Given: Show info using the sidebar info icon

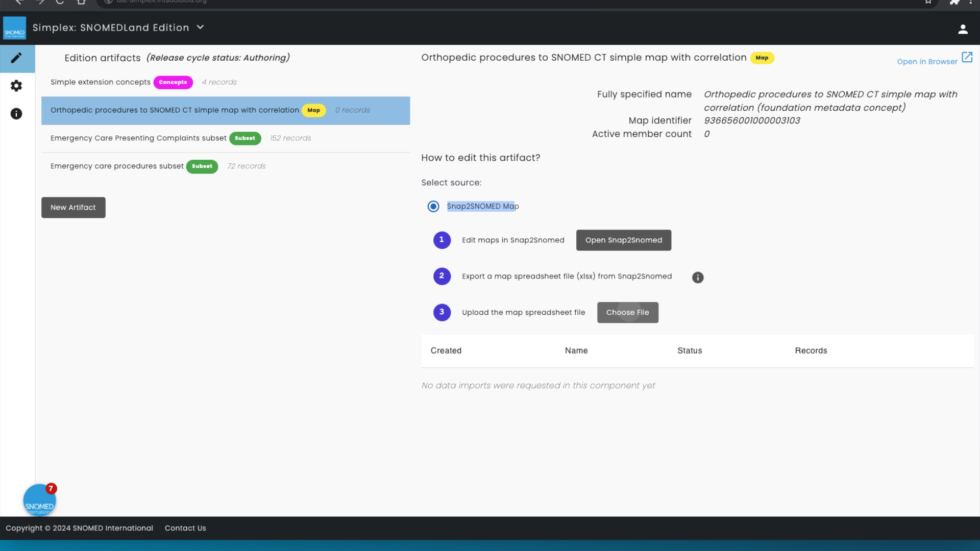Looking at the screenshot, I should pyautogui.click(x=16, y=114).
